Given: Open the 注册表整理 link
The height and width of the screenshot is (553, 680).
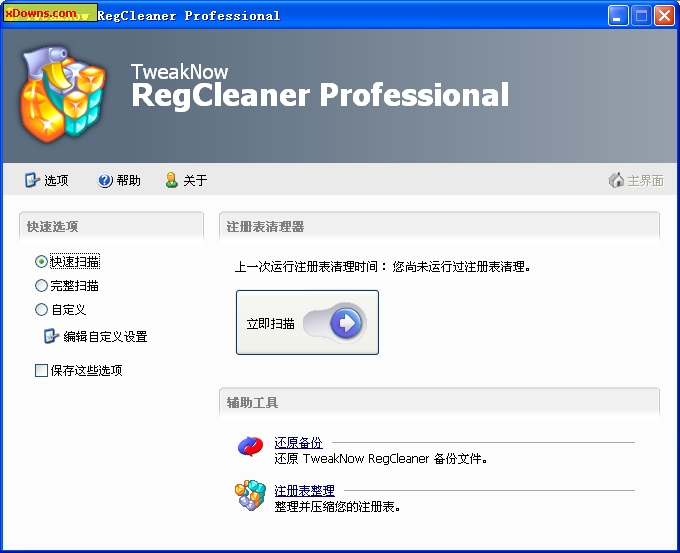Looking at the screenshot, I should [x=304, y=491].
